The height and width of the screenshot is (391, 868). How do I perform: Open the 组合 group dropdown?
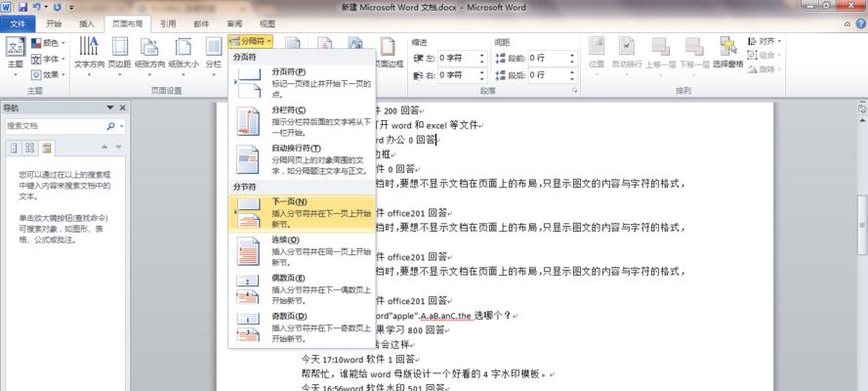[764, 56]
